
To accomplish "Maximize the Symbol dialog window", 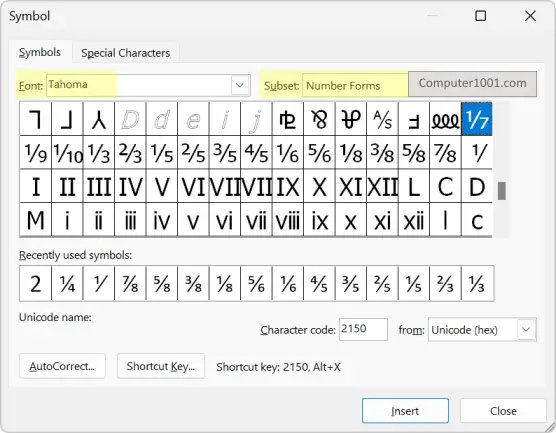I will pos(480,16).
